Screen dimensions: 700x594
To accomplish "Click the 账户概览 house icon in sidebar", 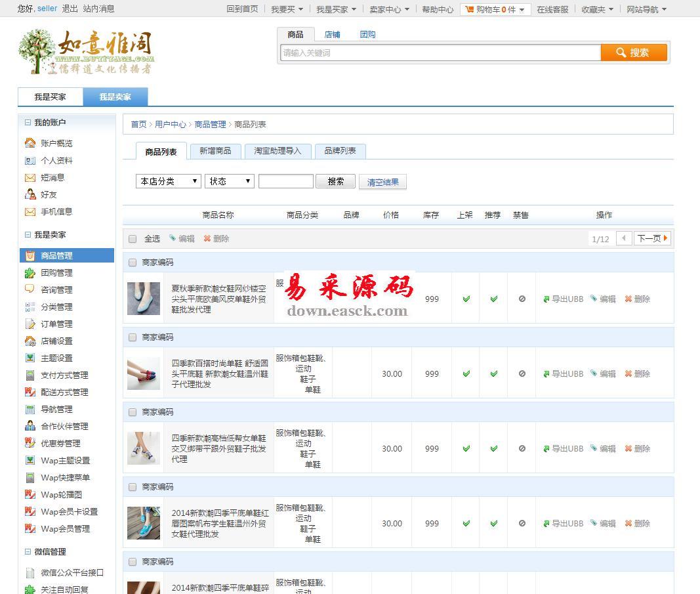I will pos(30,143).
